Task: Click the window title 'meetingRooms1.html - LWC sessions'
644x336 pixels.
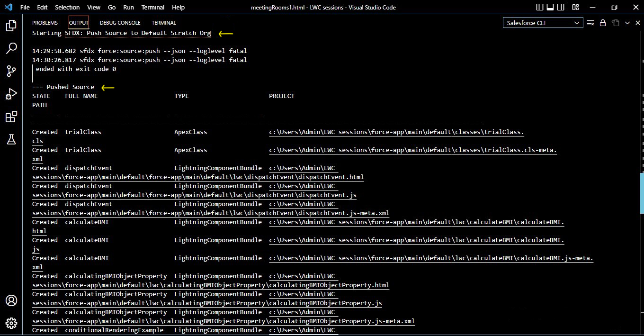Action: (298, 8)
